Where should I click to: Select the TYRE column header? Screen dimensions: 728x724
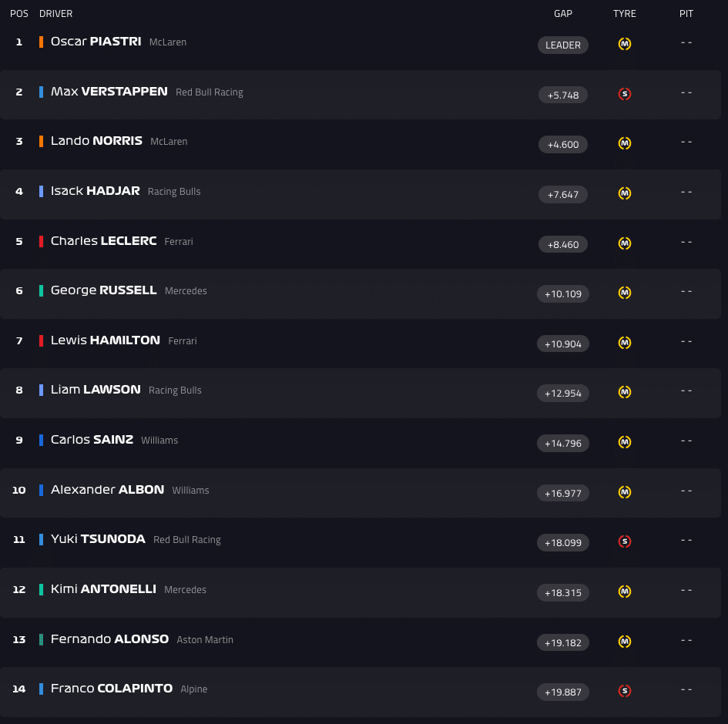(x=625, y=14)
